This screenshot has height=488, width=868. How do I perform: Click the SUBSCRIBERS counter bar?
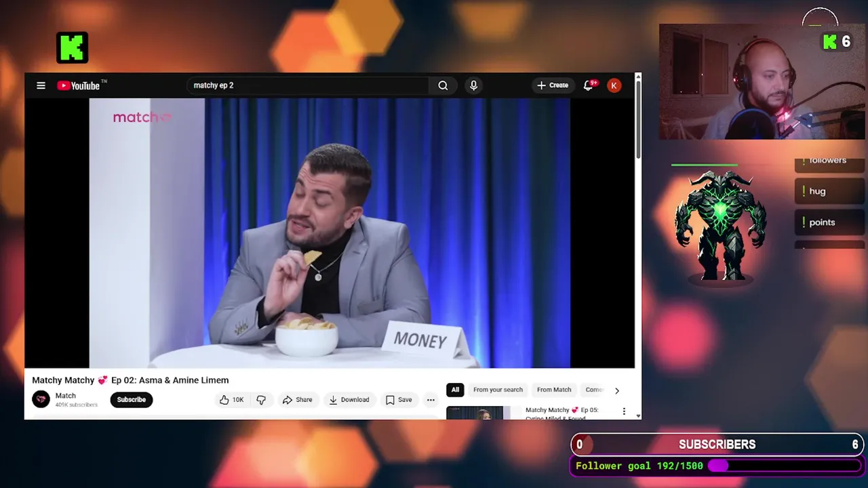(x=717, y=445)
